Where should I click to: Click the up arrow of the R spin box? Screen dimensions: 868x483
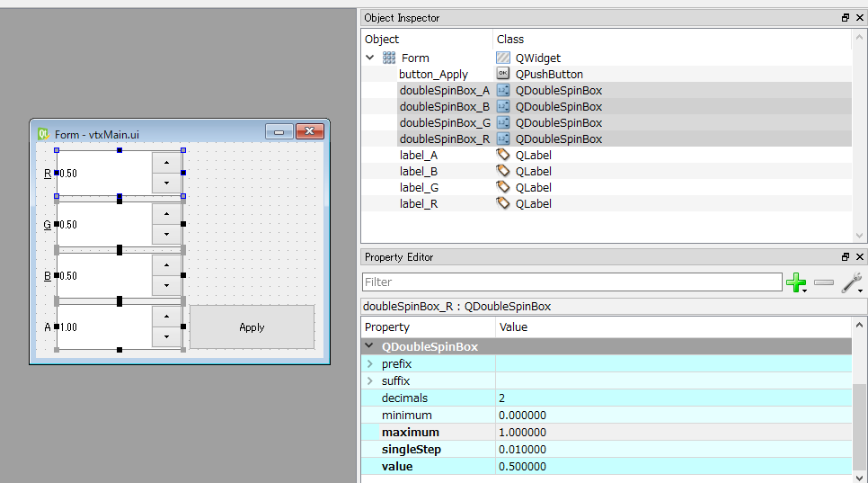click(166, 162)
